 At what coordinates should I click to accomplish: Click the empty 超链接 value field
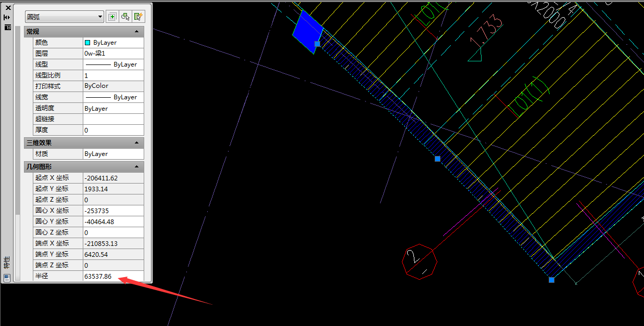[113, 119]
